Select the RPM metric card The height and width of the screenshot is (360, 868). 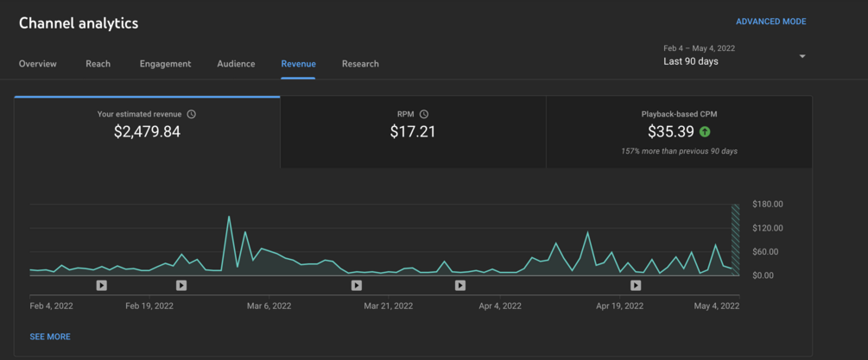click(413, 132)
